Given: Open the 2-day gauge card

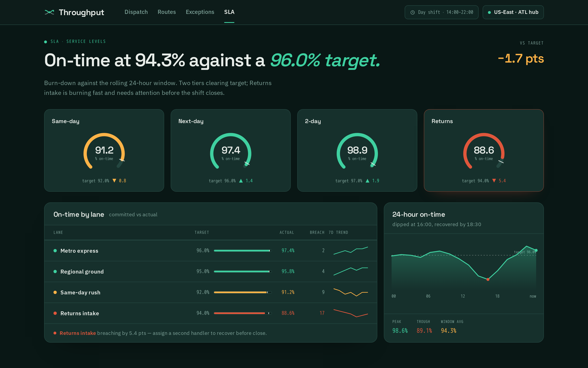Looking at the screenshot, I should pos(357,150).
